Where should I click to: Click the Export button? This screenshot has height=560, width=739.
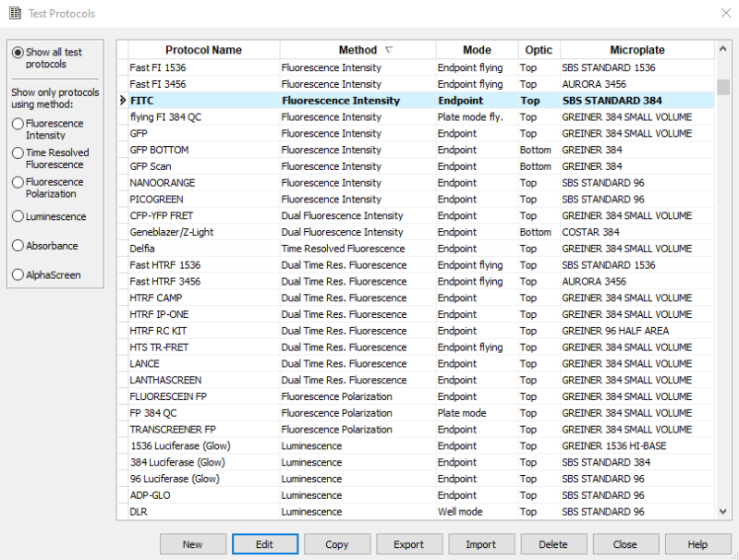(x=409, y=544)
